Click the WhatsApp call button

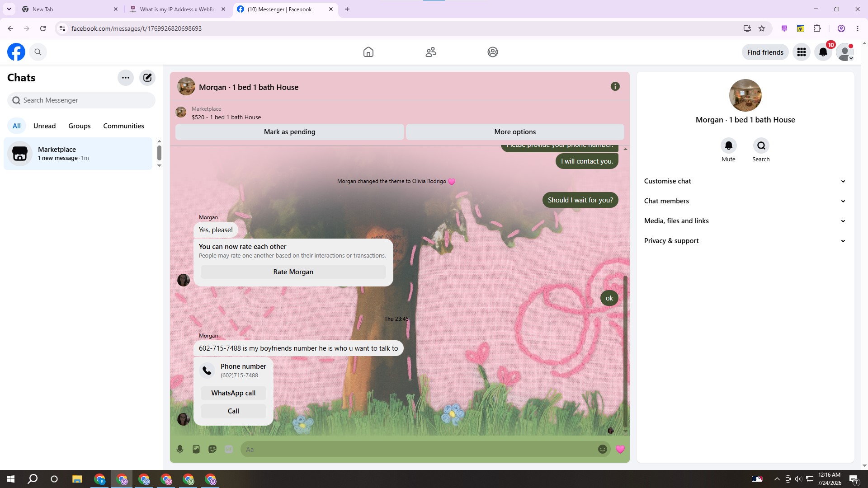(x=233, y=393)
